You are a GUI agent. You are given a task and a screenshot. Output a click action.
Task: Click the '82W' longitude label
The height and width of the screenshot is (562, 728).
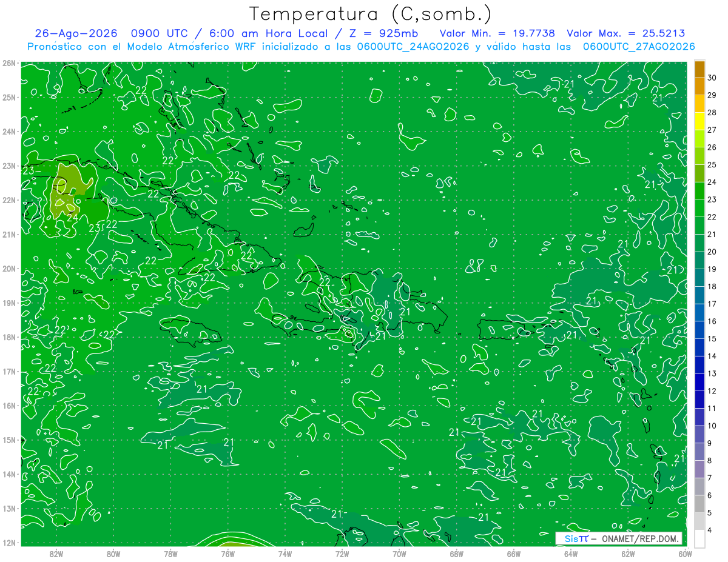(x=56, y=554)
